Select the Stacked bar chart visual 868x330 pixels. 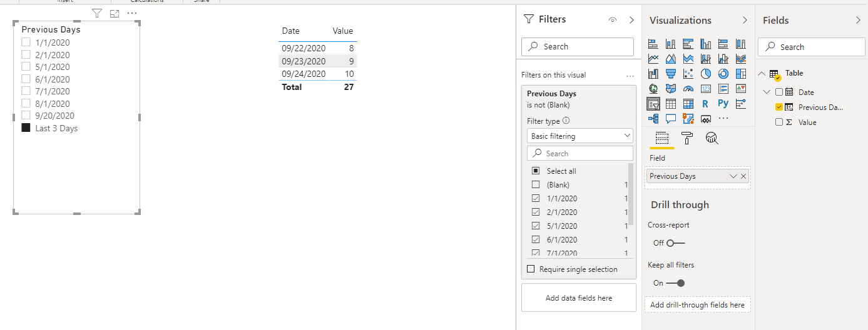pyautogui.click(x=653, y=44)
